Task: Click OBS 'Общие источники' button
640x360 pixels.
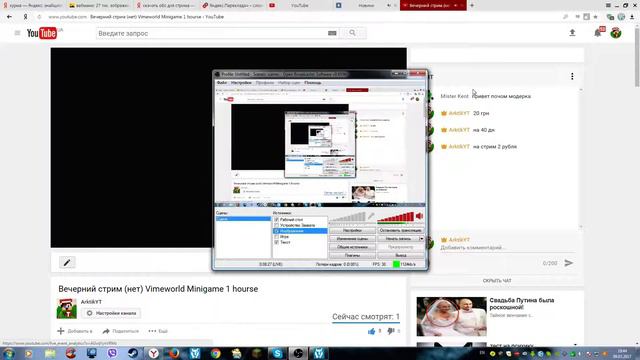Action: (x=352, y=247)
